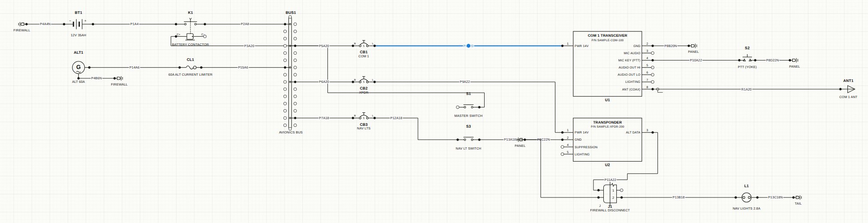The width and height of the screenshot is (868, 223).
Task: Click the AVIONICS BUS label
Action: (291, 132)
